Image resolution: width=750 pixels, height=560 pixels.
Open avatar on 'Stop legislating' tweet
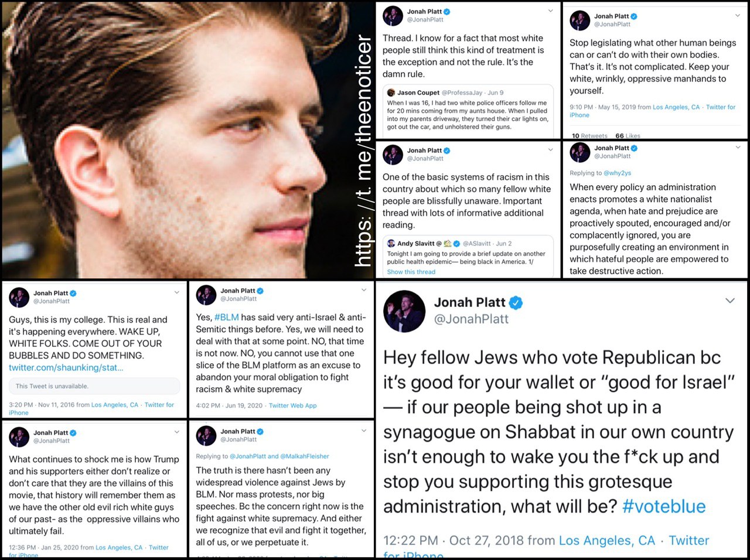click(x=580, y=20)
